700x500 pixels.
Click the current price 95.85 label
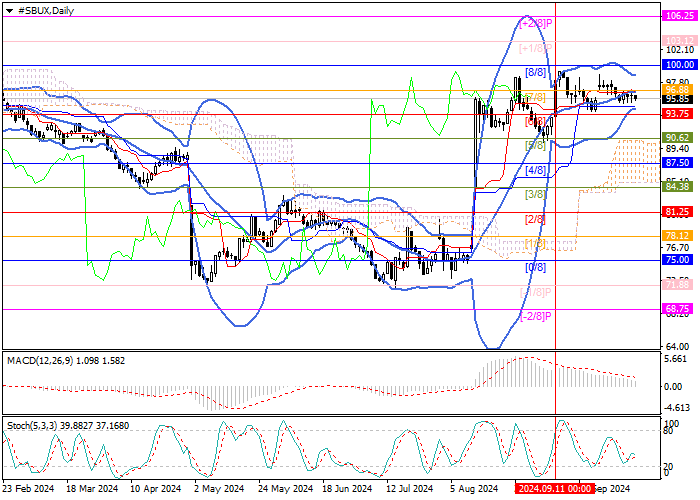point(678,99)
